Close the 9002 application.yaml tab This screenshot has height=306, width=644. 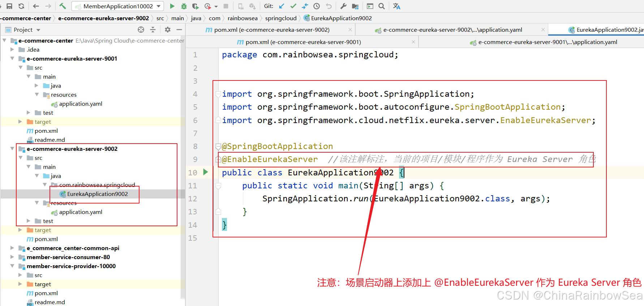tap(543, 30)
